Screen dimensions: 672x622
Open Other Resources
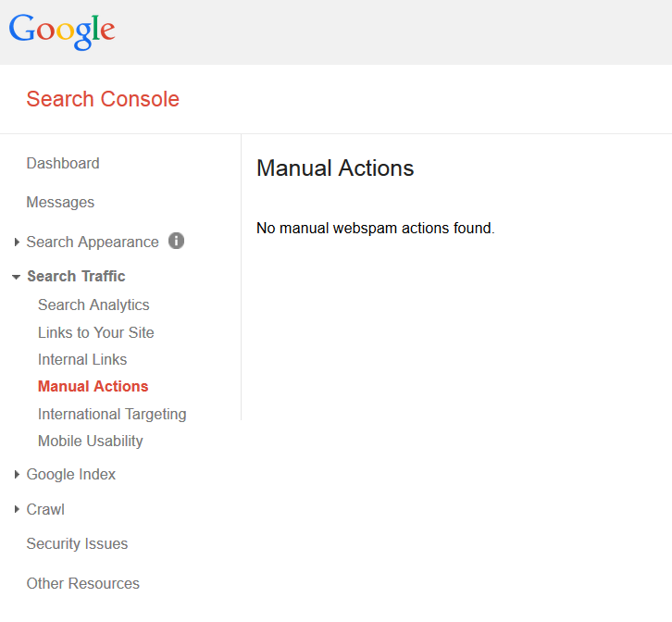pos(83,584)
